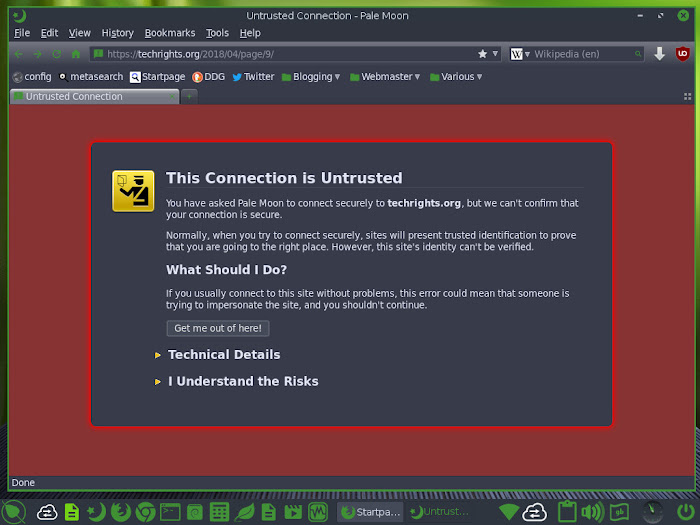Click the site identity flag icon

pos(99,54)
